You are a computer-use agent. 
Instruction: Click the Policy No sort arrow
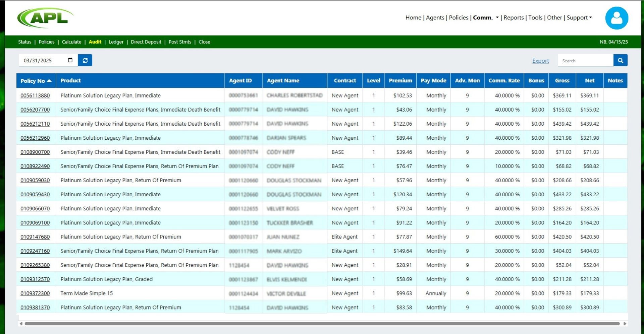click(49, 81)
